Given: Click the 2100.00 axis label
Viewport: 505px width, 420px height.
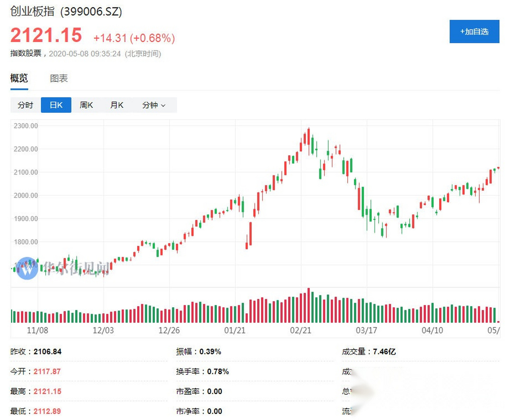Looking at the screenshot, I should (x=26, y=172).
